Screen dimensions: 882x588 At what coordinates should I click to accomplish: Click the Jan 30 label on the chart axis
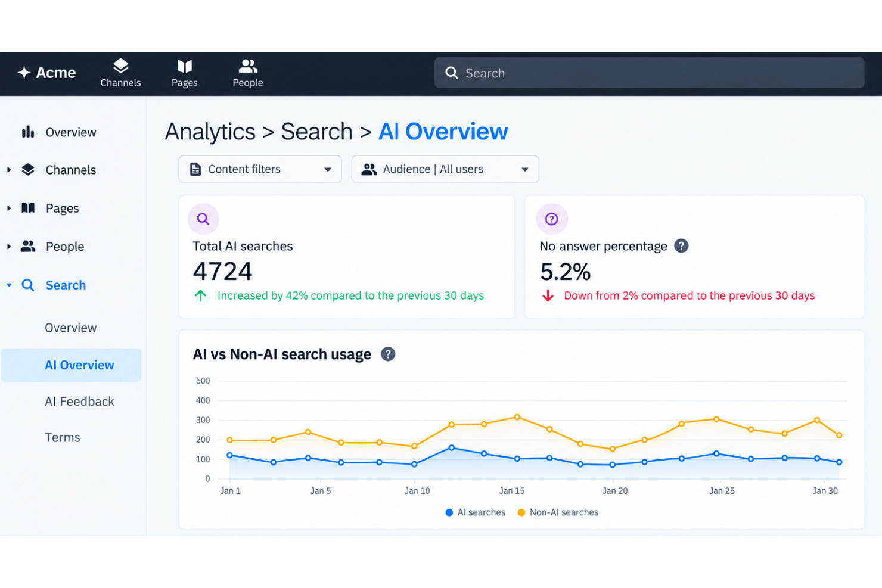[x=825, y=491]
